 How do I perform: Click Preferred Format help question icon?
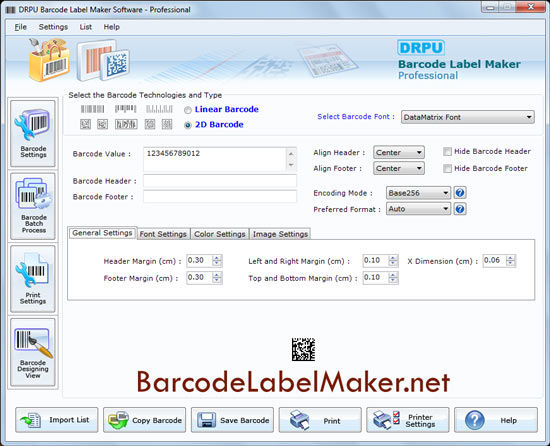click(x=460, y=209)
